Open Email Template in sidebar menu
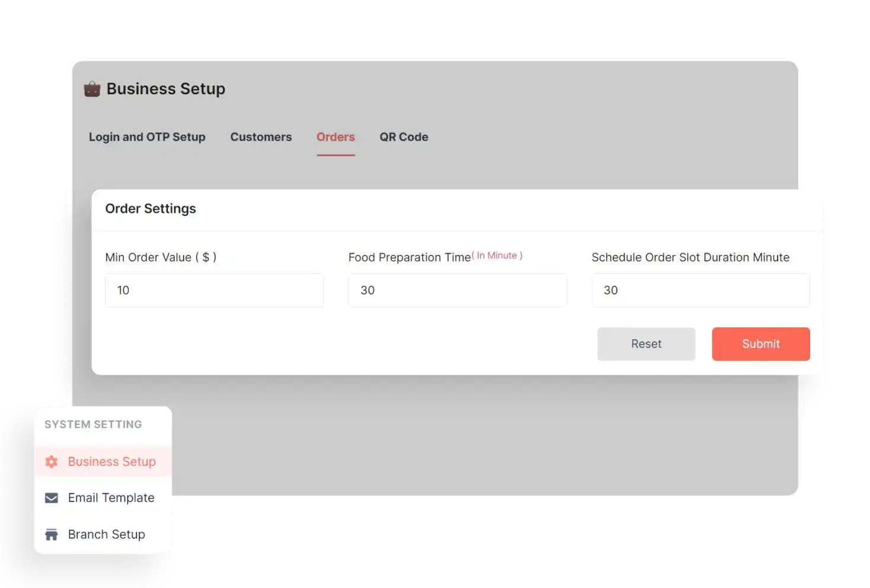Viewport: 870px width, 588px height. (x=103, y=498)
